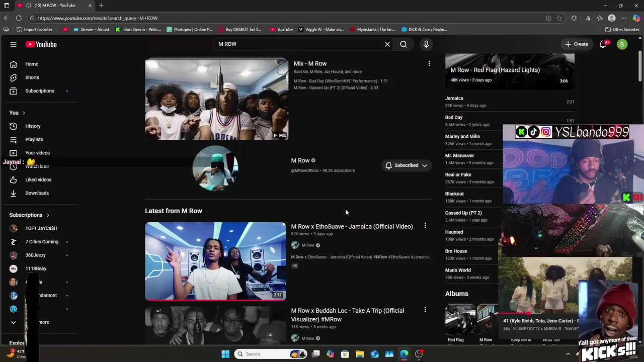Viewport: 644px width, 362px height.
Task: Open the Subscribed notification dropdown
Action: pos(407,165)
